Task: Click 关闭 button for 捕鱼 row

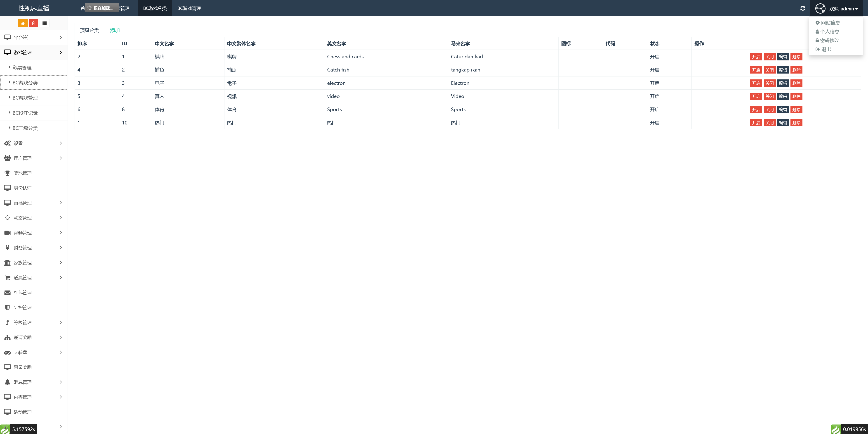Action: click(769, 70)
